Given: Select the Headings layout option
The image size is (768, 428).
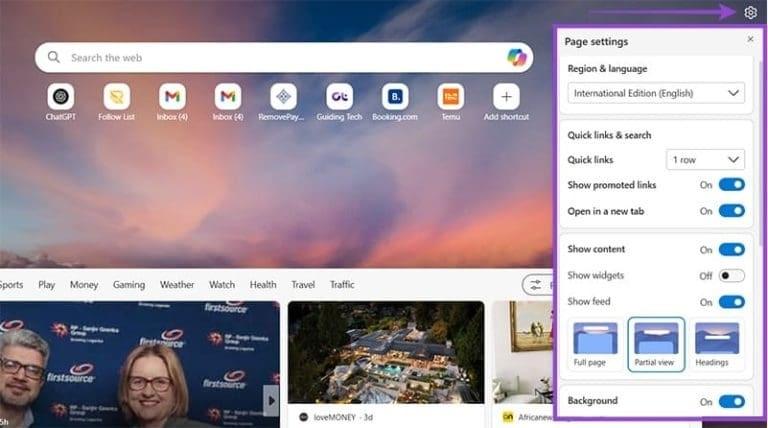Looking at the screenshot, I should tap(717, 345).
